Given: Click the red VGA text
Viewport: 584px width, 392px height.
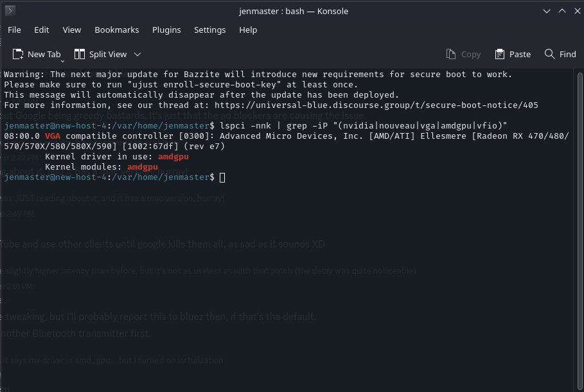Looking at the screenshot, I should pyautogui.click(x=53, y=136).
